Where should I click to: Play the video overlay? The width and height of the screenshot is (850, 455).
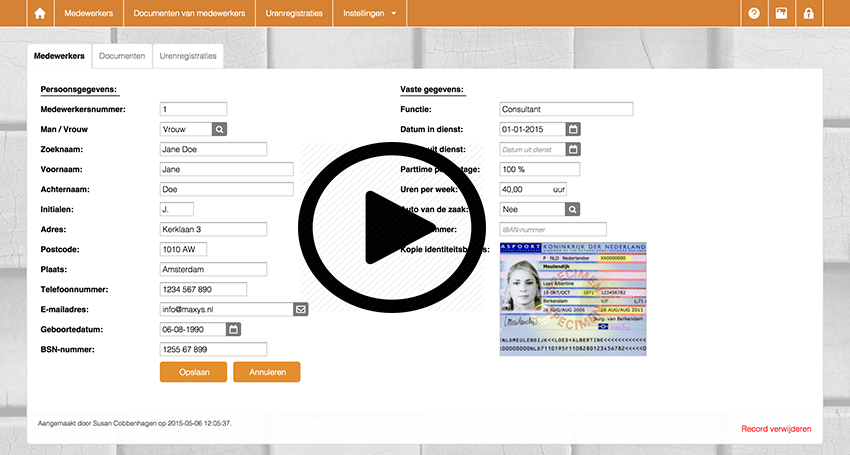[391, 227]
